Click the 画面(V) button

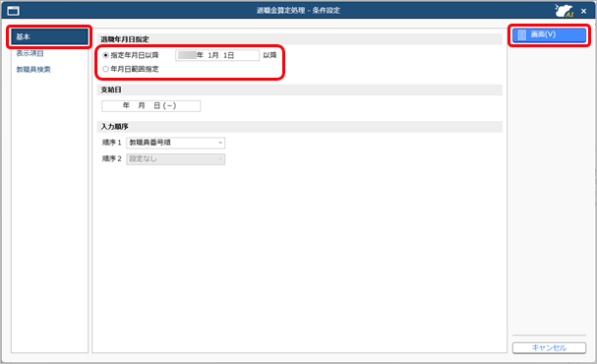549,35
